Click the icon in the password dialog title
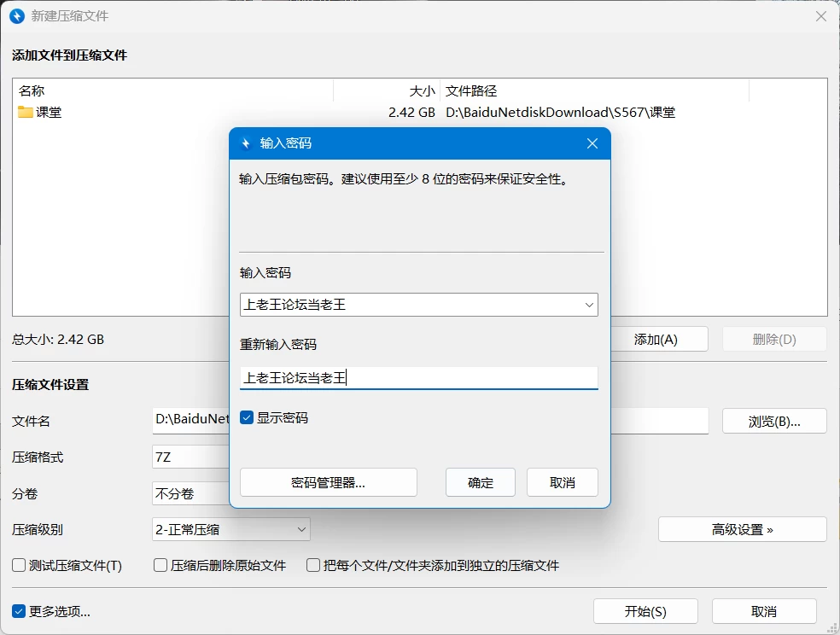Viewport: 840px width, 635px height. 246,143
